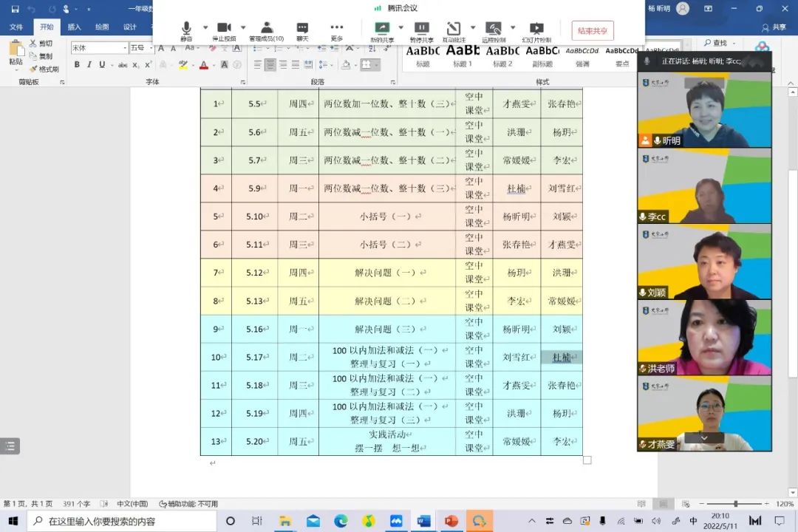
Task: Open PowerPoint from the taskbar
Action: tap(451, 521)
